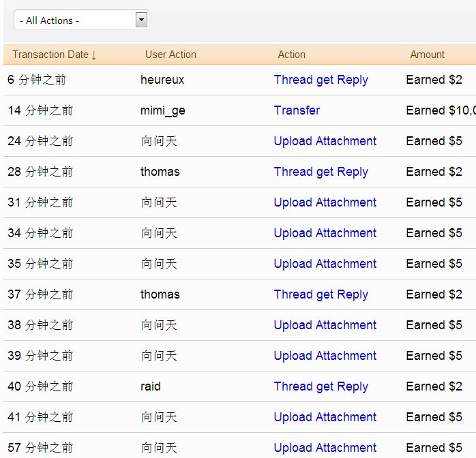Click the Amount column header
The image size is (476, 458).
click(427, 55)
